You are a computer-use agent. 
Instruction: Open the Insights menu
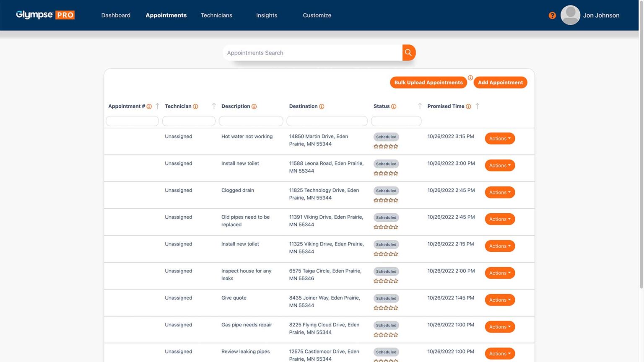coord(267,15)
